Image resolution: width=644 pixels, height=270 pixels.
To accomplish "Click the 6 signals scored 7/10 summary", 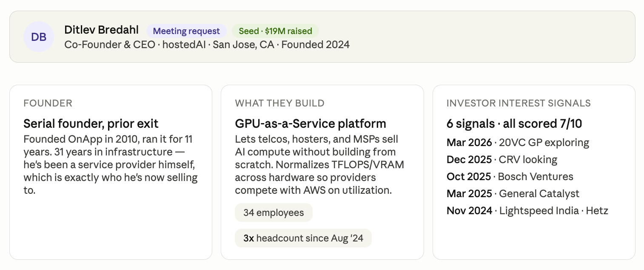I will click(514, 124).
